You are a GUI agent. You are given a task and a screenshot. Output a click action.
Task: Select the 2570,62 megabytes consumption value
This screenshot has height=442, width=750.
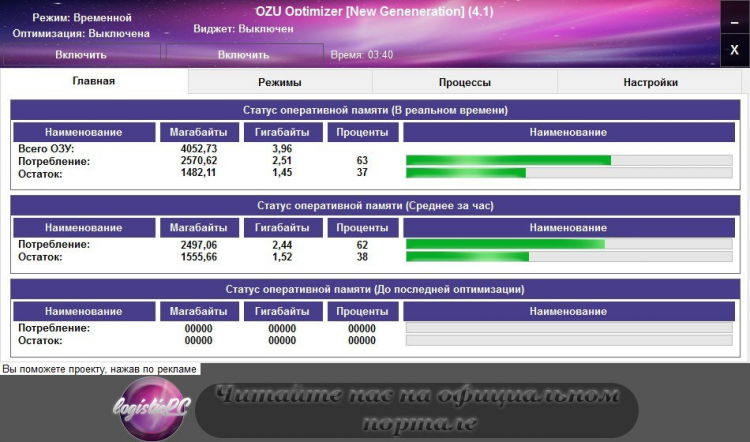coord(199,161)
